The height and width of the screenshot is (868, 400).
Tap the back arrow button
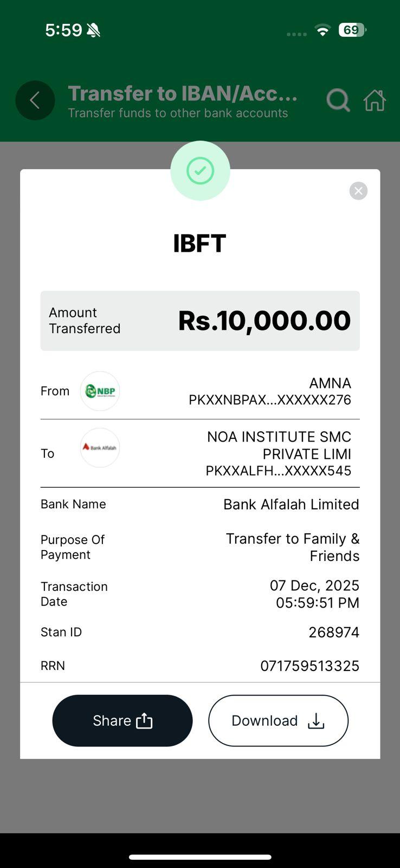pyautogui.click(x=35, y=100)
